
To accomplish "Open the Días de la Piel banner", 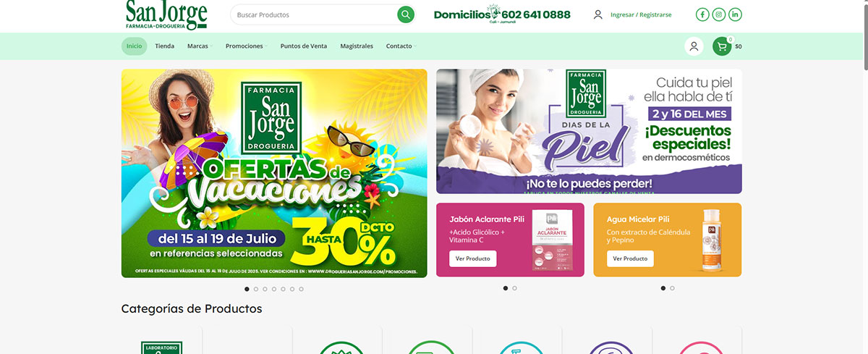I will pos(589,131).
